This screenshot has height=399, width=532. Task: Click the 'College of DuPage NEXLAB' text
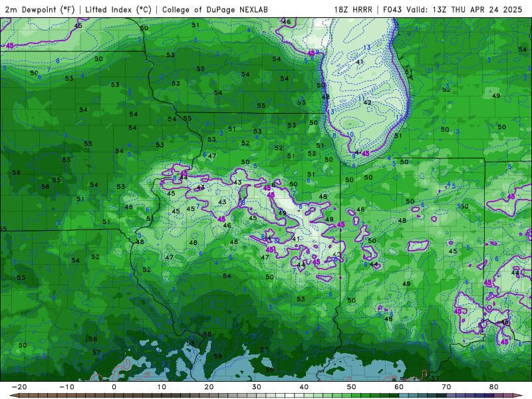(x=215, y=9)
